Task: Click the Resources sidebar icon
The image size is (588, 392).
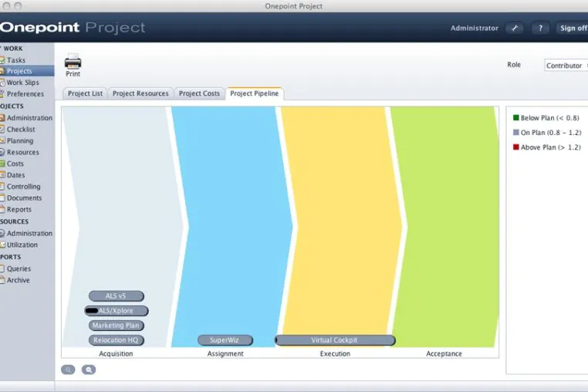Action: tap(2, 152)
